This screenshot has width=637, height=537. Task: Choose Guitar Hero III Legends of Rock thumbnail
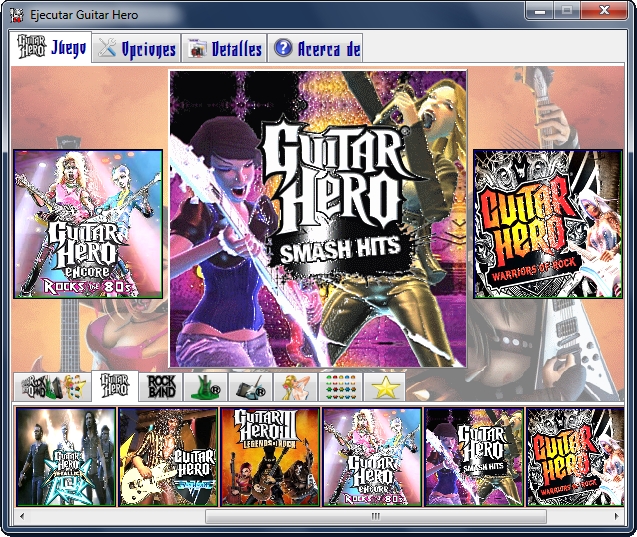pos(270,456)
